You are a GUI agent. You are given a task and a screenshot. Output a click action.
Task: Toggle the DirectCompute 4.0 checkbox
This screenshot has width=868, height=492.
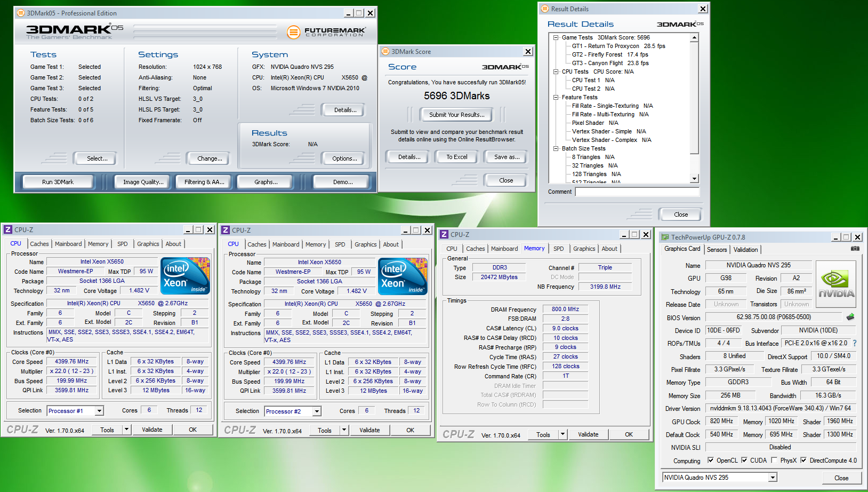pyautogui.click(x=804, y=460)
